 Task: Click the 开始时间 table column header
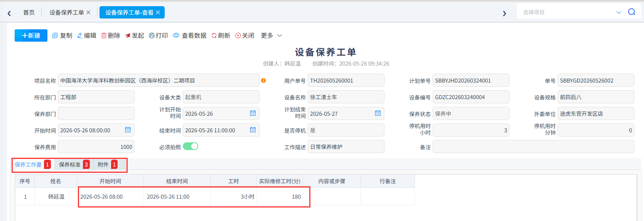pos(110,181)
